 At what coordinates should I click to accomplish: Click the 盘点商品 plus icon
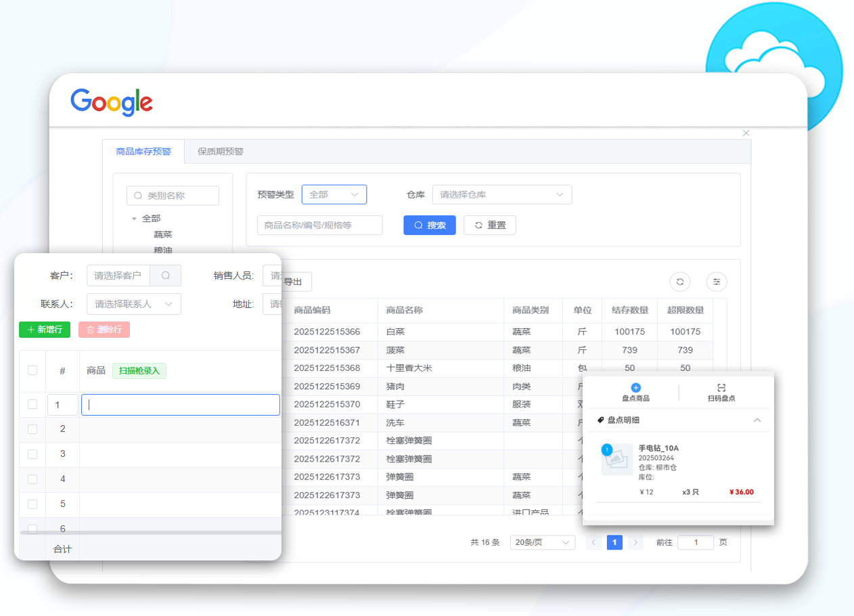[x=635, y=388]
